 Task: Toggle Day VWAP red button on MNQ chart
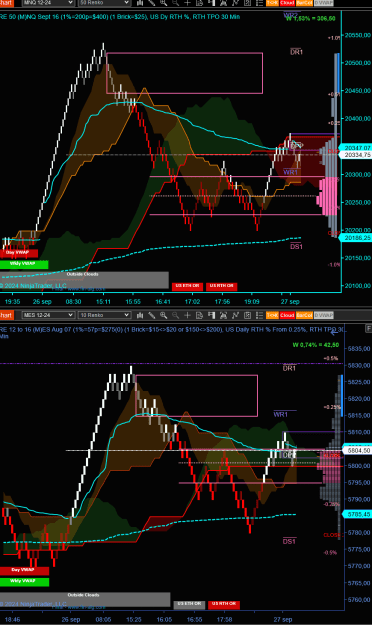[x=19, y=253]
